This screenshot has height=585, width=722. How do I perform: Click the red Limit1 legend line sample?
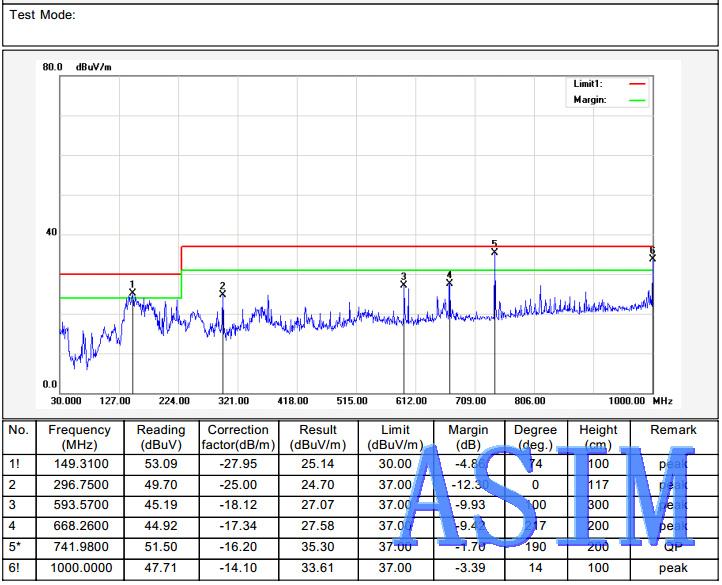[x=637, y=84]
